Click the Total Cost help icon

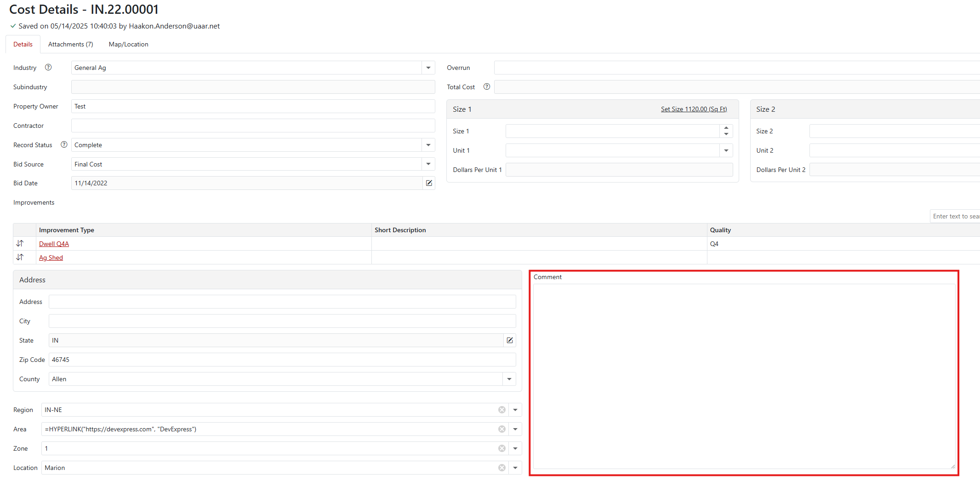[486, 87]
